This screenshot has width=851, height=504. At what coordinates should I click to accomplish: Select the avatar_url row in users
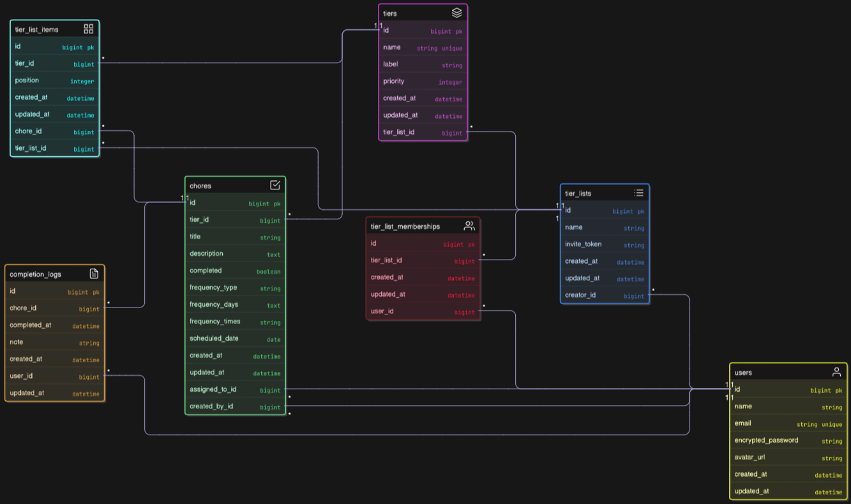(x=788, y=458)
